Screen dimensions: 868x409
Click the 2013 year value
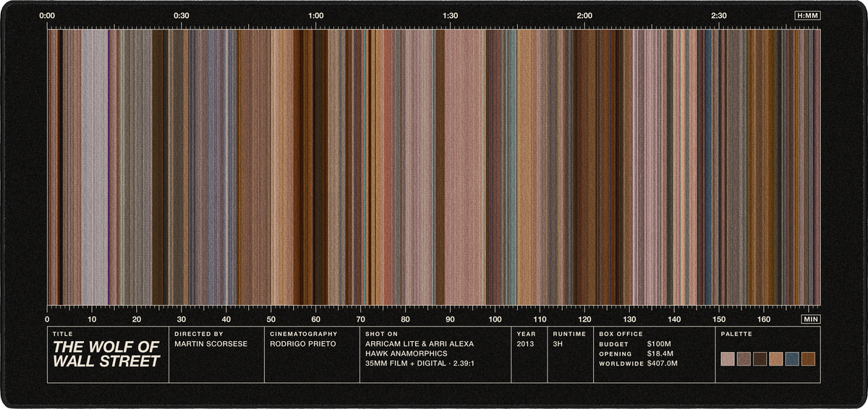[526, 344]
